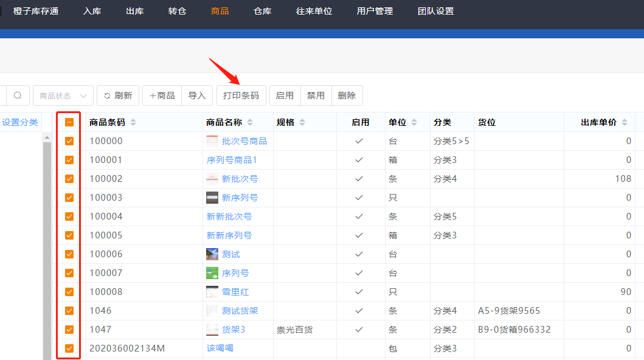Sort by 出库单价 column sort arrows
Screen dimensions: 644x360
click(x=625, y=123)
